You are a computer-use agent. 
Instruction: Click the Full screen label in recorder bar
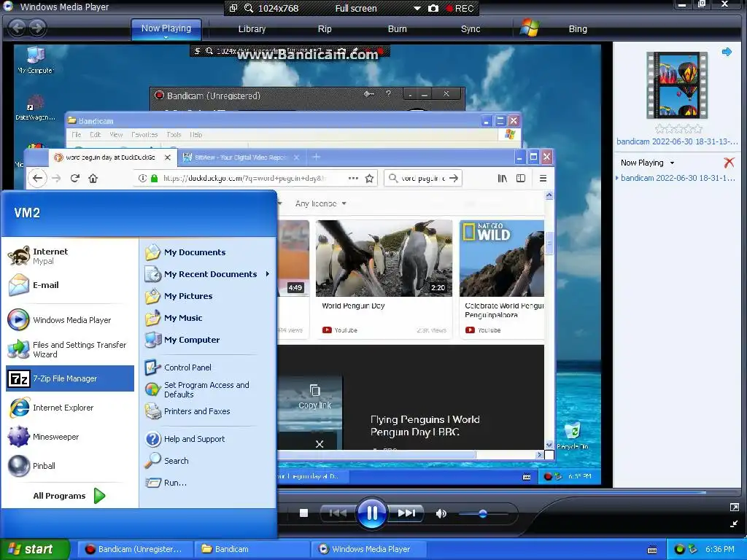[356, 9]
